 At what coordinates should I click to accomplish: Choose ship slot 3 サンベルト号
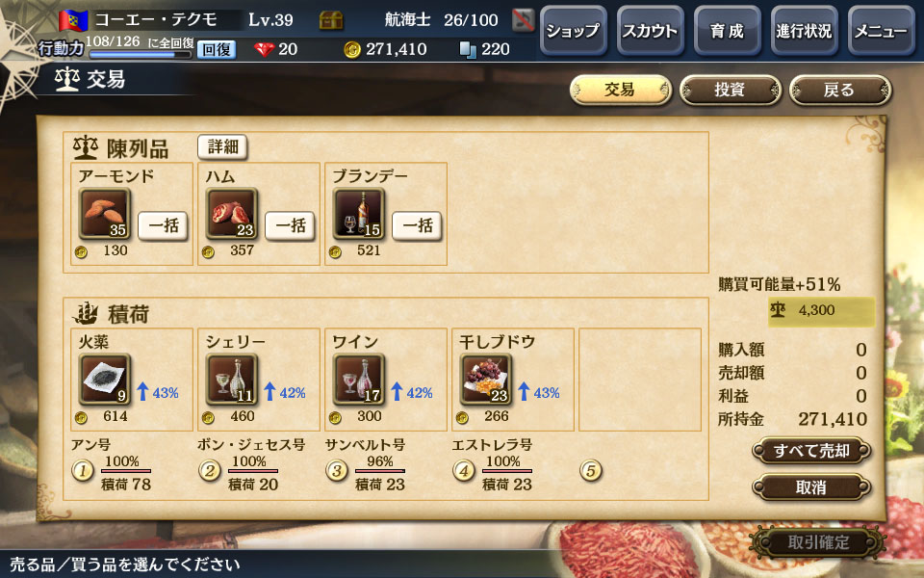[337, 471]
